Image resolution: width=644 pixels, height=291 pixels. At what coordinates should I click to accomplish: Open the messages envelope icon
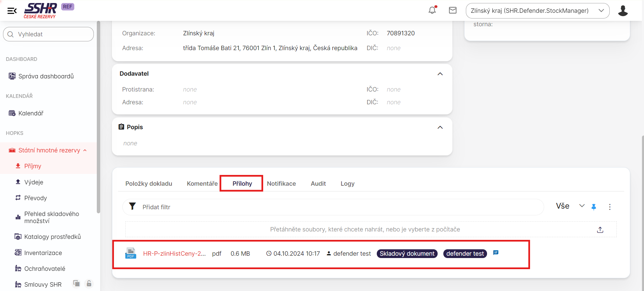pos(453,10)
